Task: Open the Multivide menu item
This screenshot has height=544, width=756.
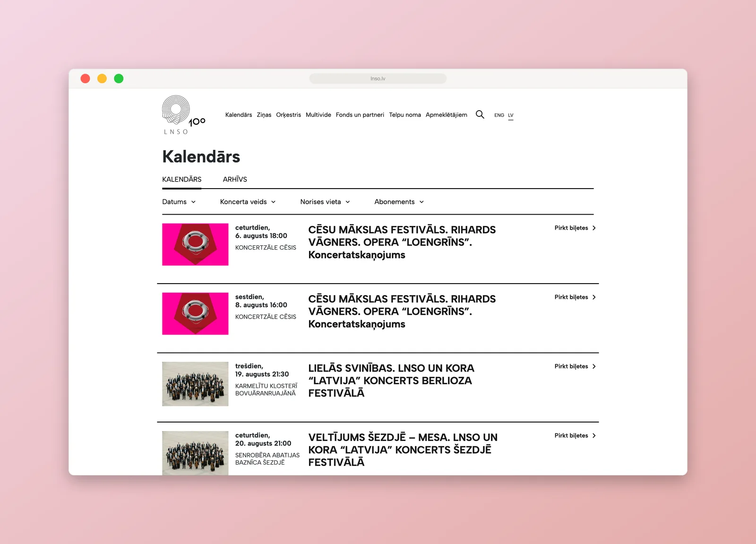Action: point(318,115)
